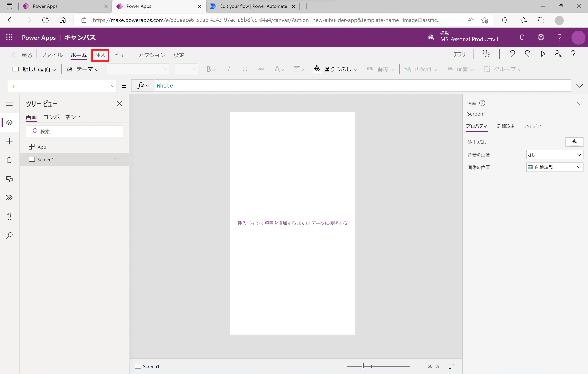Image resolution: width=588 pixels, height=374 pixels.
Task: Open the Insert (plus) pane in sidebar
Action: point(9,141)
